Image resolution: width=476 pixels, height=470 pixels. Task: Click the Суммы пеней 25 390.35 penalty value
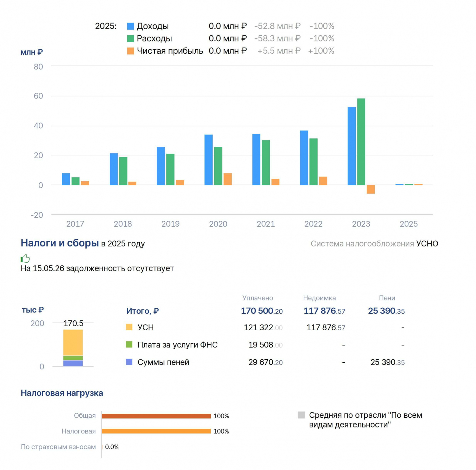tap(387, 362)
